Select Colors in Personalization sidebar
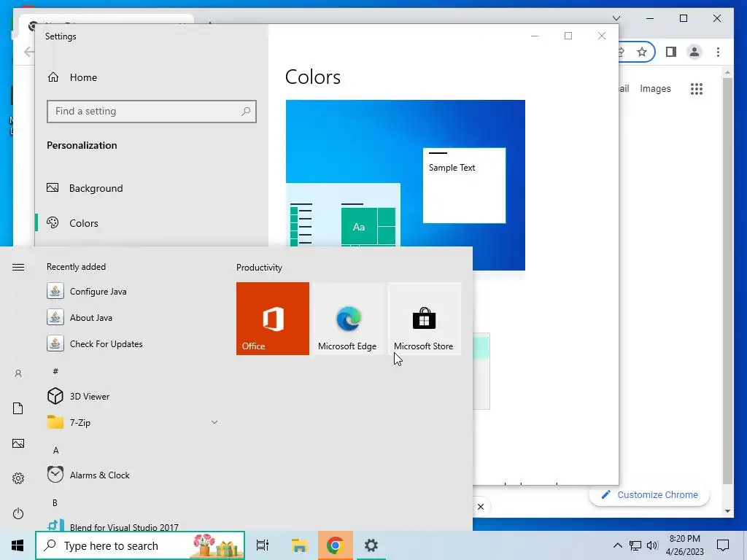 152,223
